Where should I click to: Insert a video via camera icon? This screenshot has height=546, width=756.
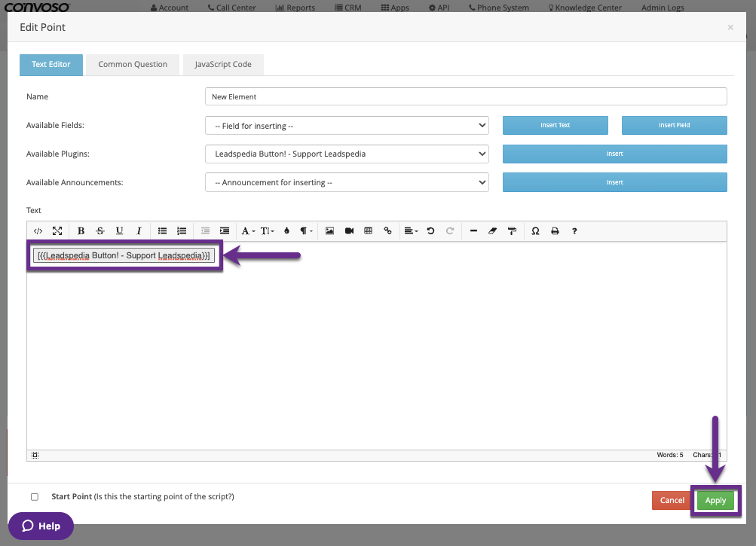349,231
